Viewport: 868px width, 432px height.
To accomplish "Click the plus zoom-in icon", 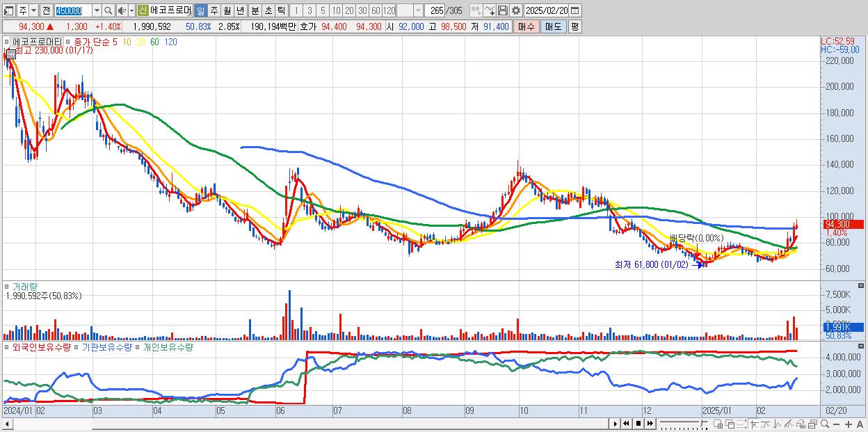I will (849, 424).
